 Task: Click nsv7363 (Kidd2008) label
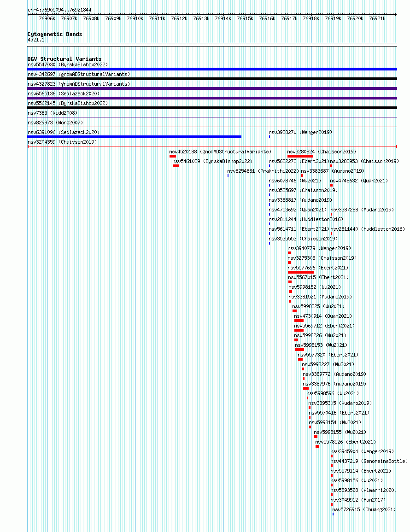tap(52, 113)
